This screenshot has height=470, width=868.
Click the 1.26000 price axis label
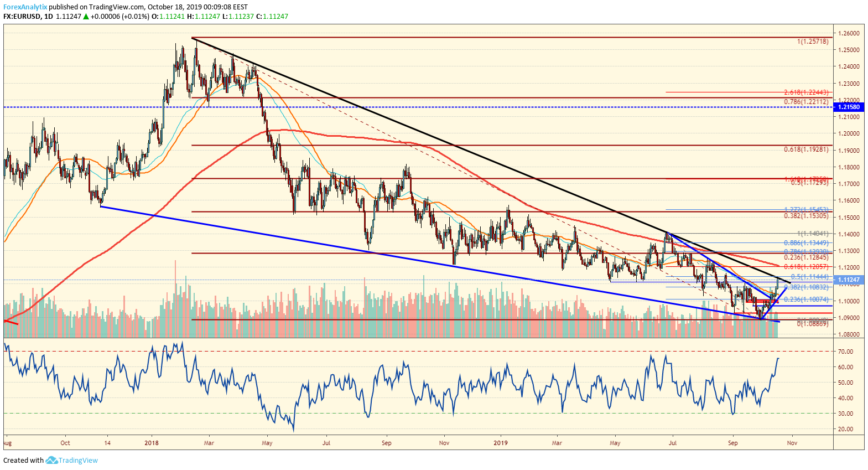[849, 33]
